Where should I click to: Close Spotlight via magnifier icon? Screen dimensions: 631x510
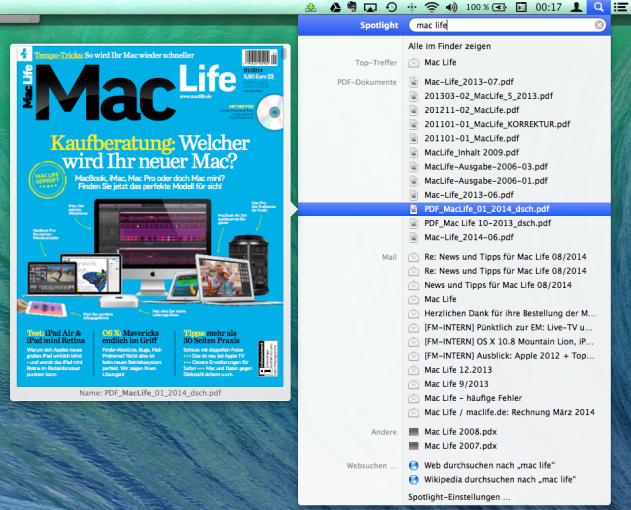pos(598,7)
